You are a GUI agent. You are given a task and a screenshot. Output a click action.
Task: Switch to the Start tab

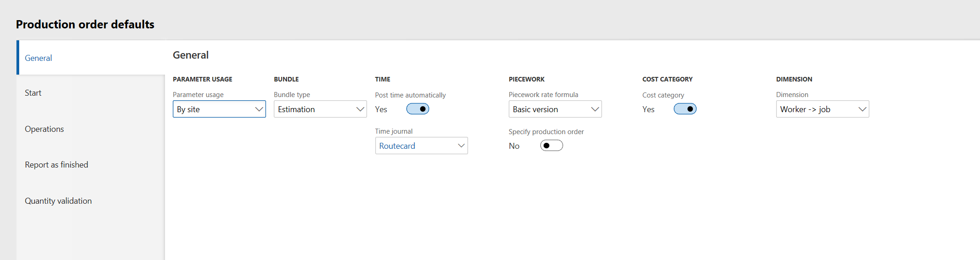click(33, 93)
